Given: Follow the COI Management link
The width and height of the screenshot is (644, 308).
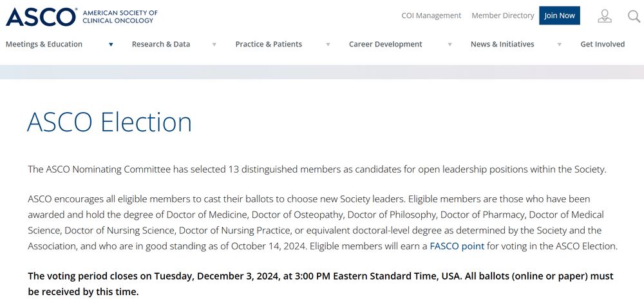Looking at the screenshot, I should click(x=431, y=15).
